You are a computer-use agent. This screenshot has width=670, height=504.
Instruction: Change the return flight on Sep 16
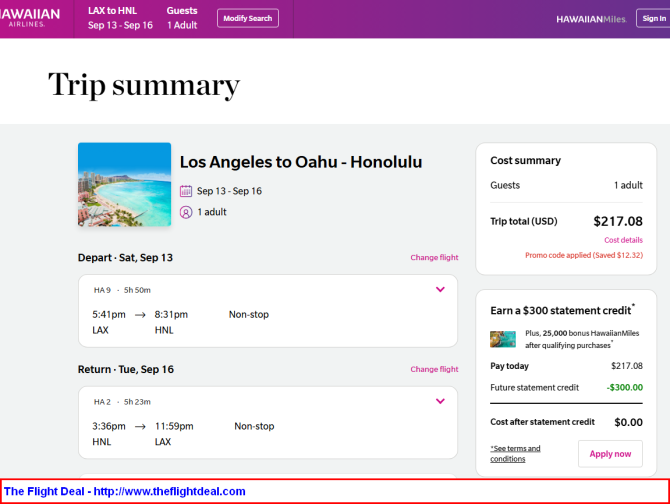pyautogui.click(x=434, y=369)
